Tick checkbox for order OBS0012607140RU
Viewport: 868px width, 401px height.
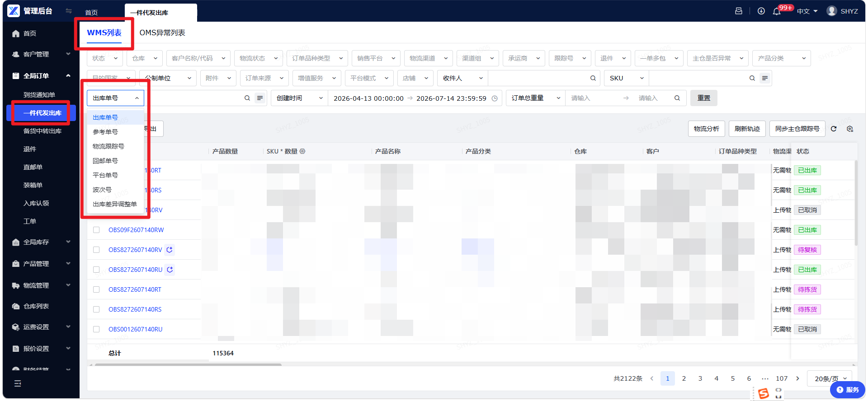tap(96, 329)
